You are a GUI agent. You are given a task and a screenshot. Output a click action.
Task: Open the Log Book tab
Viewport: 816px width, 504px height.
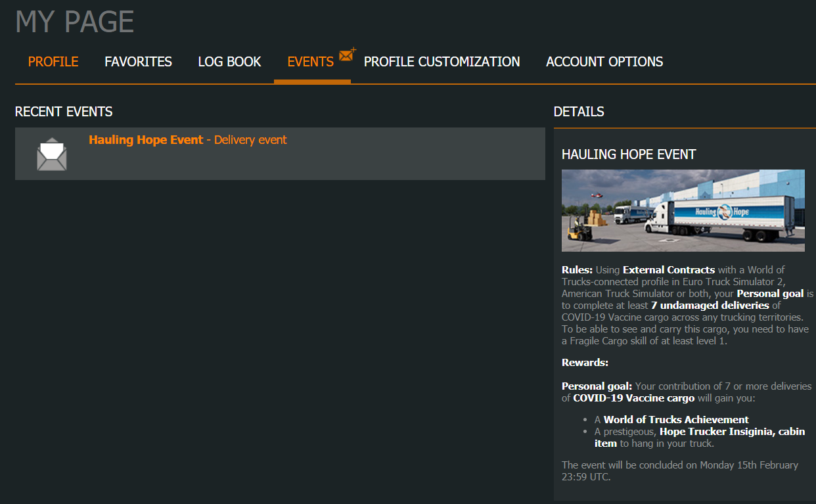coord(229,62)
